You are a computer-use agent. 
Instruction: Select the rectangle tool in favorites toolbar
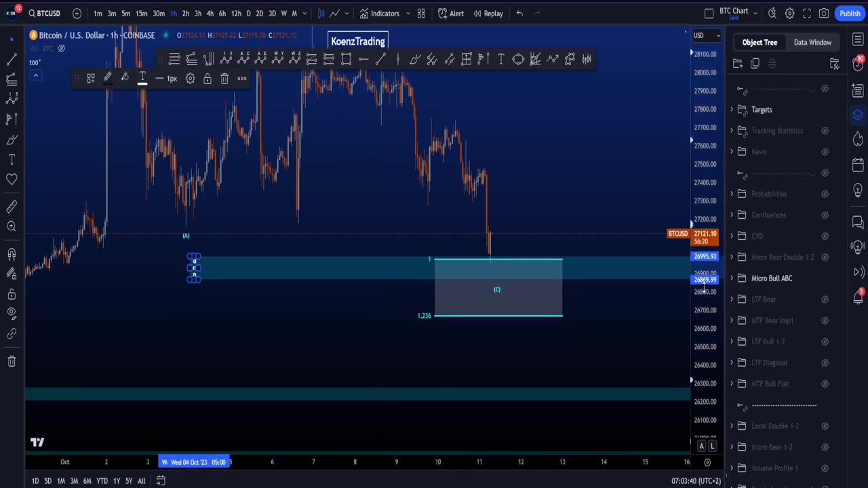pyautogui.click(x=346, y=59)
